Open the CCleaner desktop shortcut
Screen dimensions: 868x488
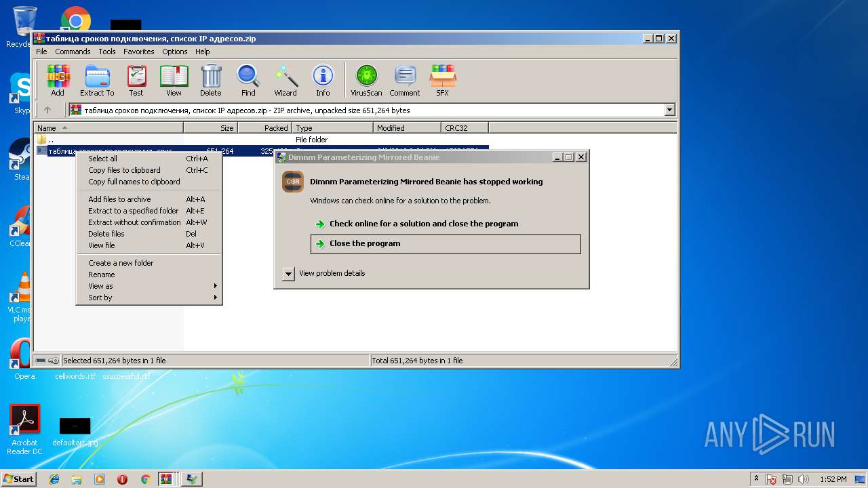(x=20, y=226)
